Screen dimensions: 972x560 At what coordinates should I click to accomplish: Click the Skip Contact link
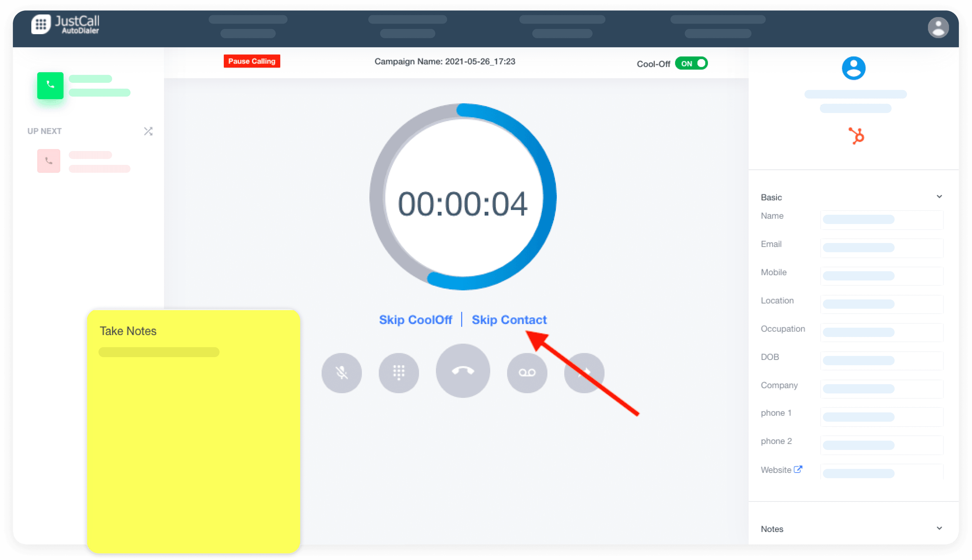point(509,320)
